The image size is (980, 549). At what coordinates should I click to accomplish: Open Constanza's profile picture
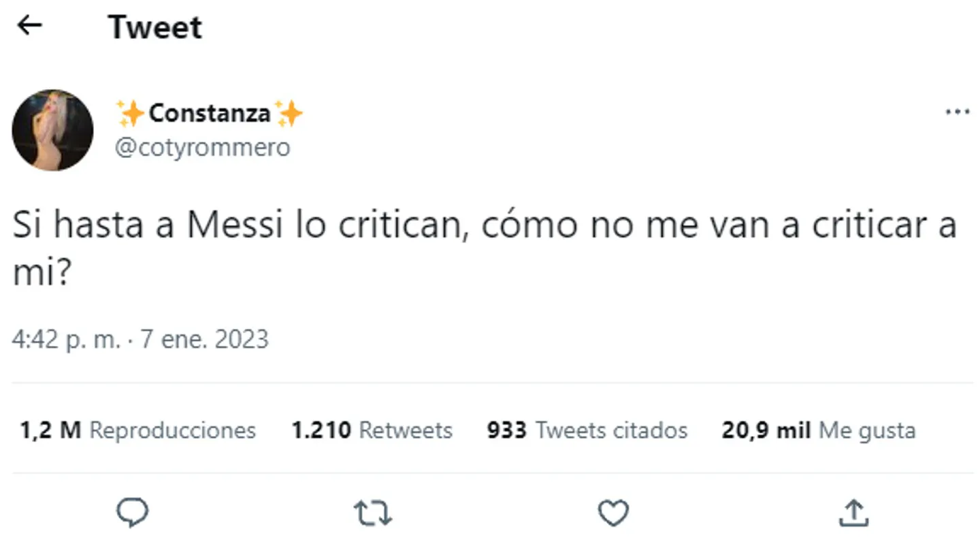[52, 129]
